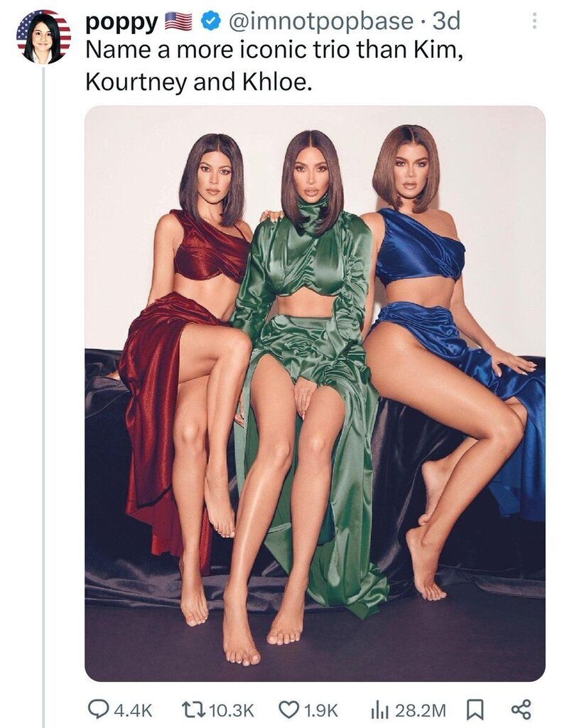This screenshot has height=728, width=562.
Task: Click the reply speech bubble icon
Action: coord(97,708)
